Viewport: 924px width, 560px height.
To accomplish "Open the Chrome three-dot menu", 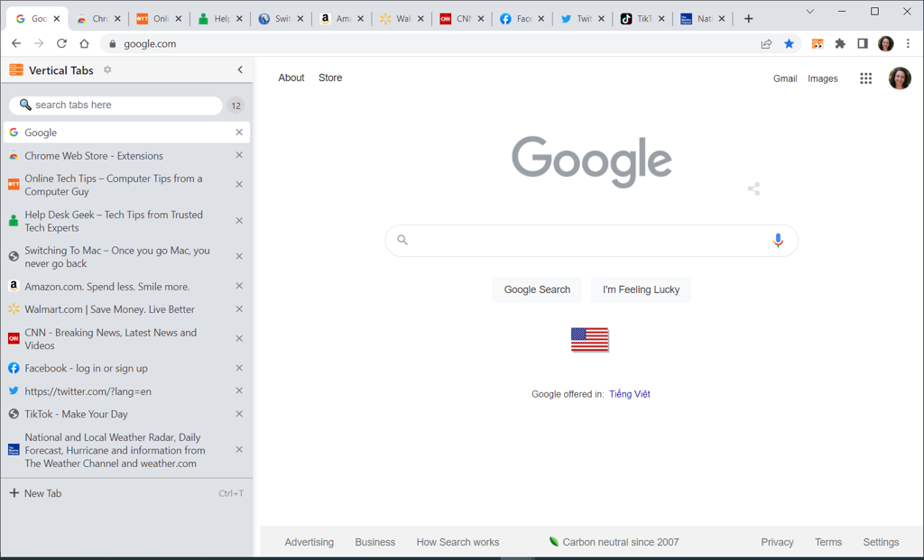I will pyautogui.click(x=908, y=43).
